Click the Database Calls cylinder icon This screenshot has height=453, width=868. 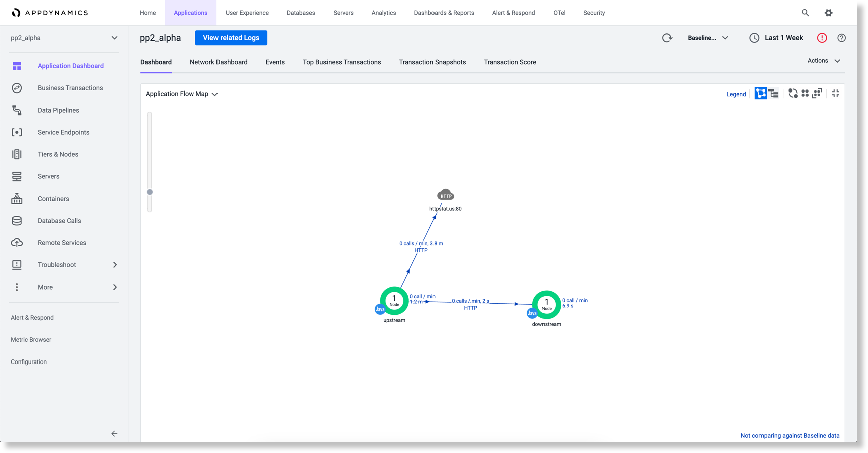(17, 221)
